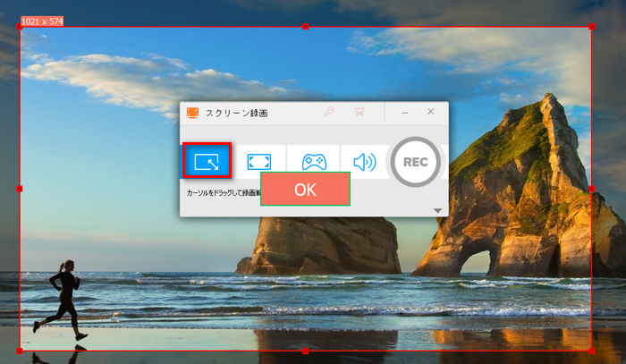Image resolution: width=626 pixels, height=364 pixels.
Task: Select the audio-only recording speaker icon
Action: point(365,162)
